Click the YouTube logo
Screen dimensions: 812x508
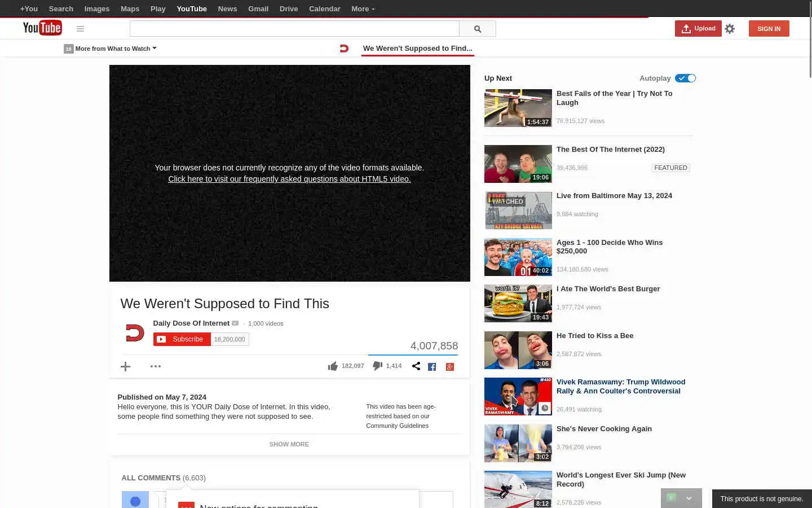[x=42, y=28]
